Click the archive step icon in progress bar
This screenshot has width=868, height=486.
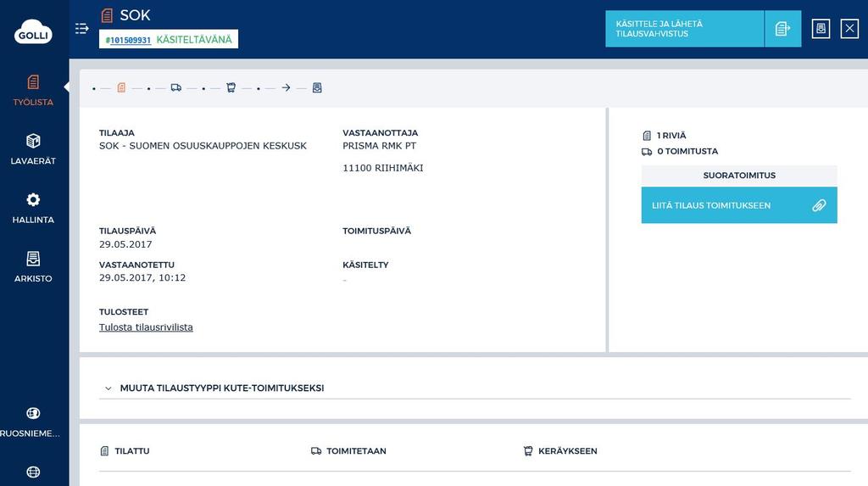click(317, 87)
